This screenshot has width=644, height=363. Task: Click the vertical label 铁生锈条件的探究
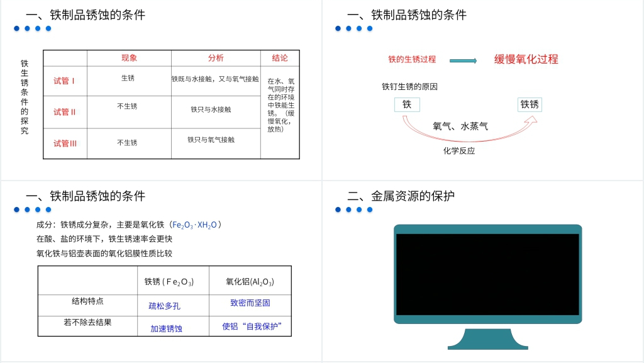25,98
